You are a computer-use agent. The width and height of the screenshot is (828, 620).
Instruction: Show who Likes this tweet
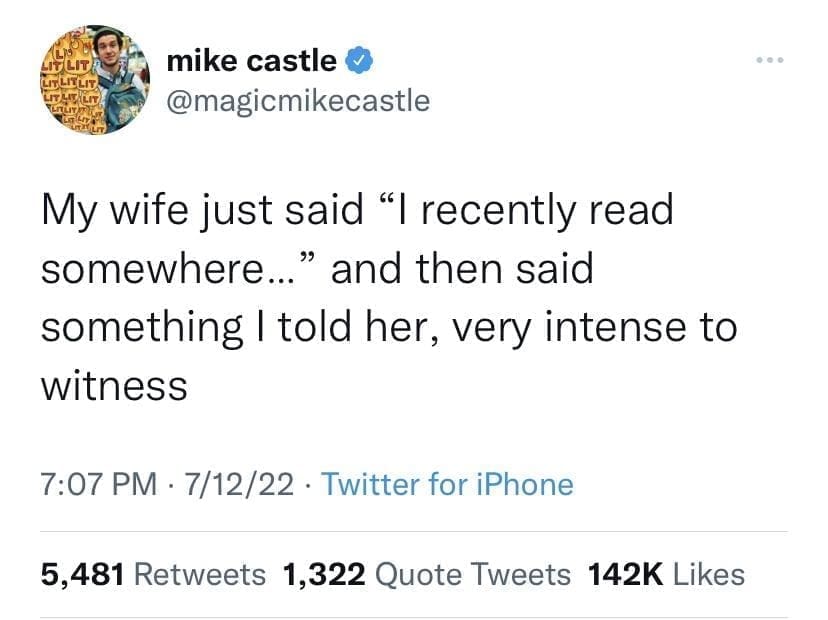point(709,575)
